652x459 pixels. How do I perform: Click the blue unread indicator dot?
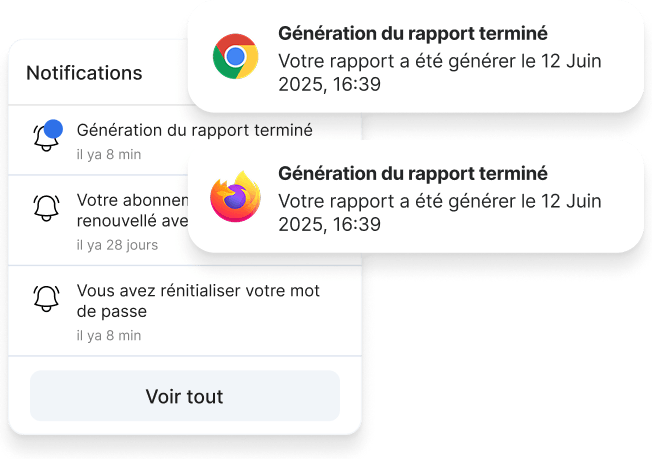tap(55, 127)
